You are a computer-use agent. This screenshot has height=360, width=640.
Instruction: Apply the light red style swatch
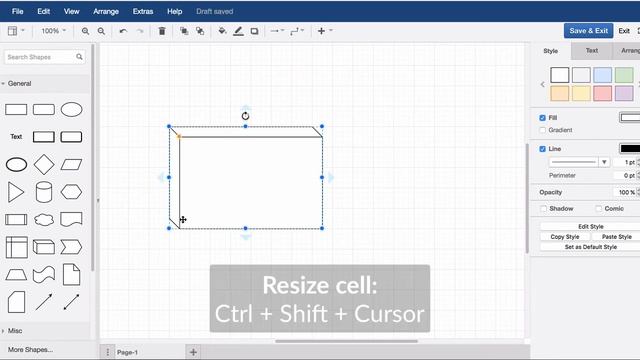click(602, 93)
